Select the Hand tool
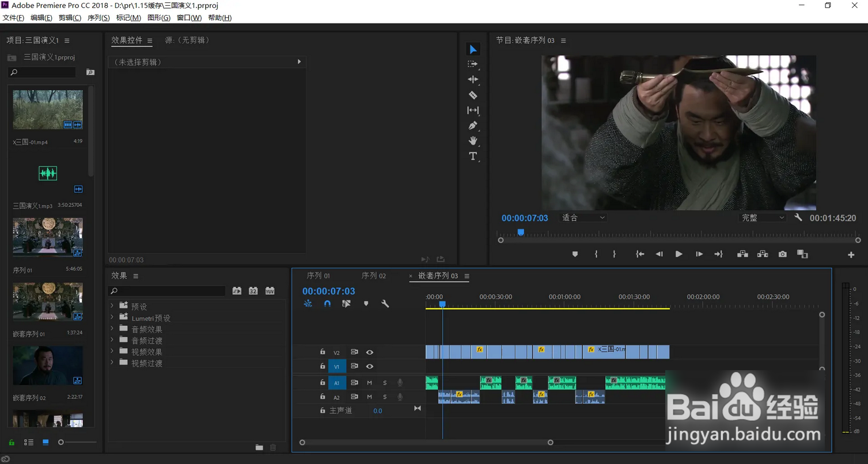The height and width of the screenshot is (464, 868). pos(473,140)
